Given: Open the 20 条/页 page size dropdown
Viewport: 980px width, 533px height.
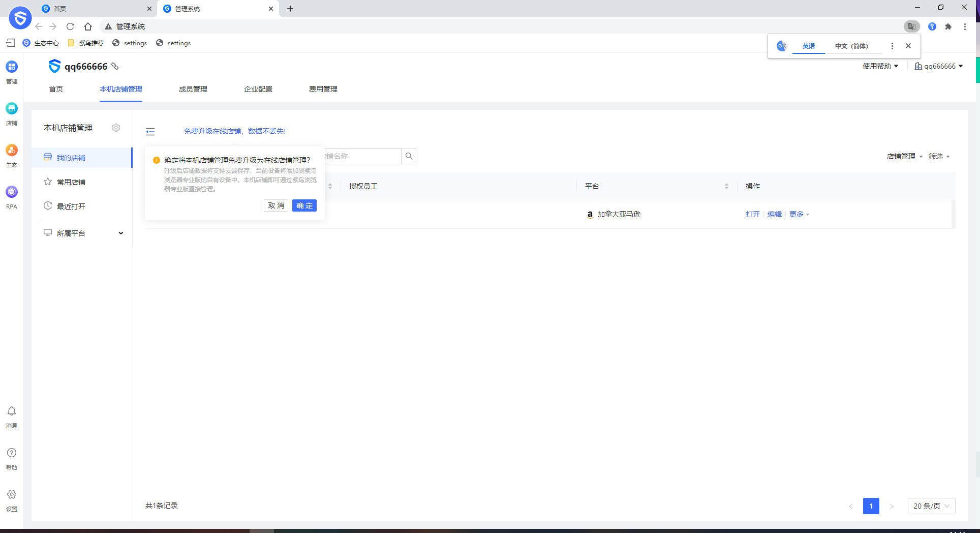Looking at the screenshot, I should (x=931, y=506).
